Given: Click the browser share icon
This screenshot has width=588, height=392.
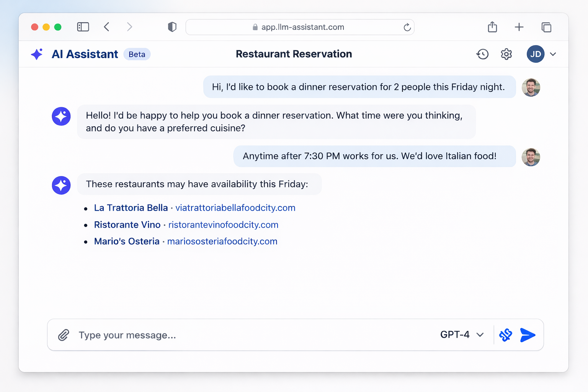Looking at the screenshot, I should click(x=492, y=27).
